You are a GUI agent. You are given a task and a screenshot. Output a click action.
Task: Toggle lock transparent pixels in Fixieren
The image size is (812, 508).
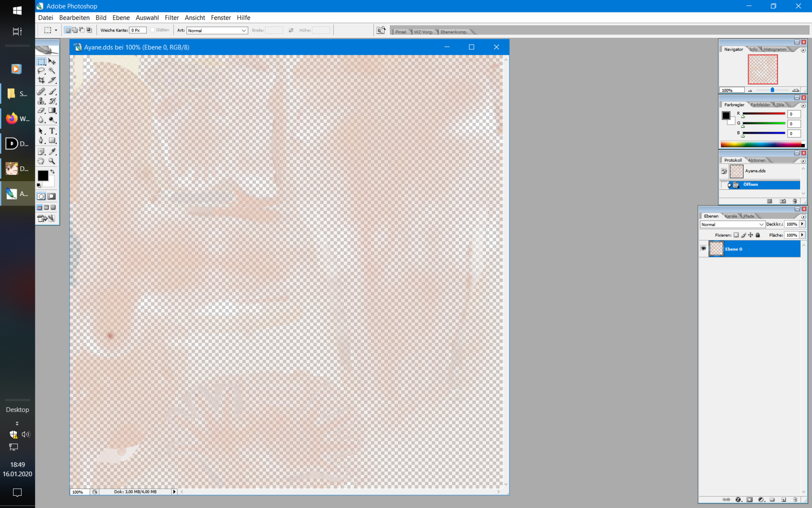pos(736,235)
